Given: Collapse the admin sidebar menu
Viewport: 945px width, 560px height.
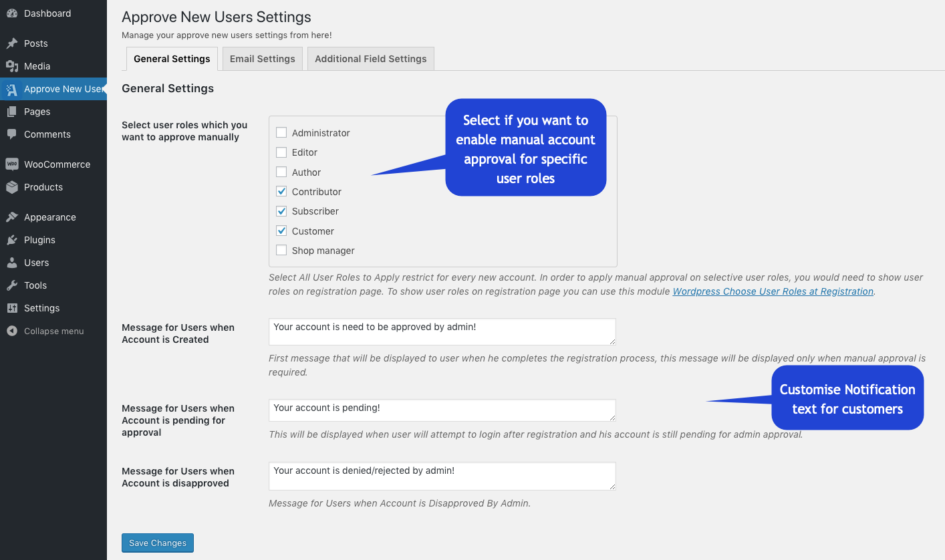Looking at the screenshot, I should (x=13, y=330).
